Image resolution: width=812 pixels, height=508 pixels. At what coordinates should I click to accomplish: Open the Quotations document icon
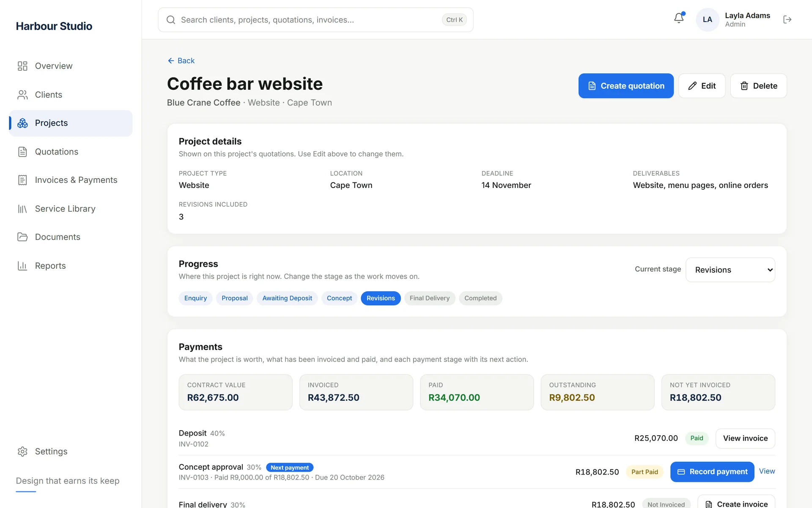tap(22, 152)
